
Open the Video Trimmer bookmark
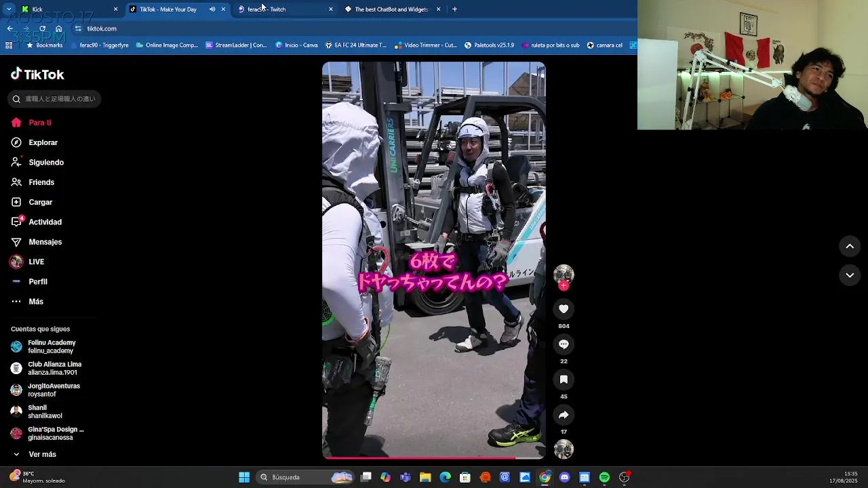(x=426, y=45)
